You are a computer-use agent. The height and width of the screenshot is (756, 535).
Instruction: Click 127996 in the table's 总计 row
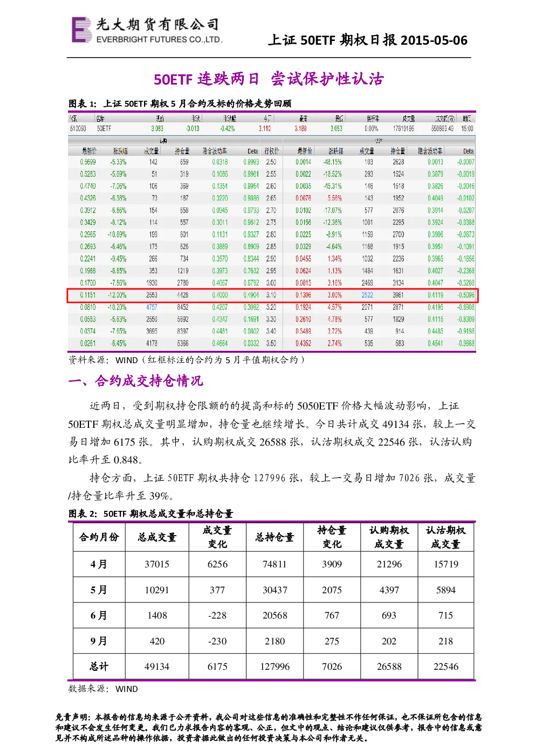(275, 667)
